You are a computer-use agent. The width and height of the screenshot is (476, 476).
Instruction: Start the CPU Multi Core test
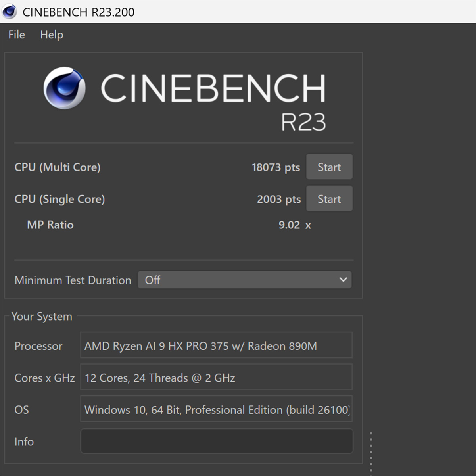[329, 167]
